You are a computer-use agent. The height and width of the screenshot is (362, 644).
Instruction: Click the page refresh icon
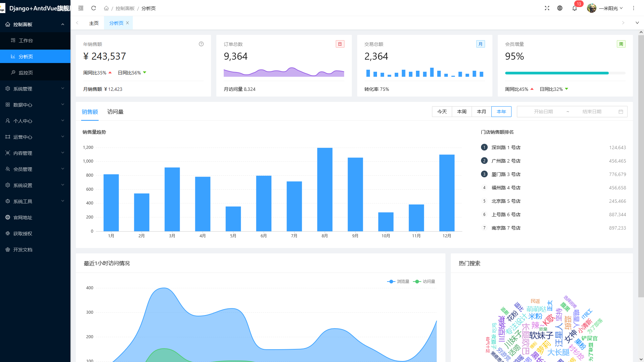coord(94,8)
